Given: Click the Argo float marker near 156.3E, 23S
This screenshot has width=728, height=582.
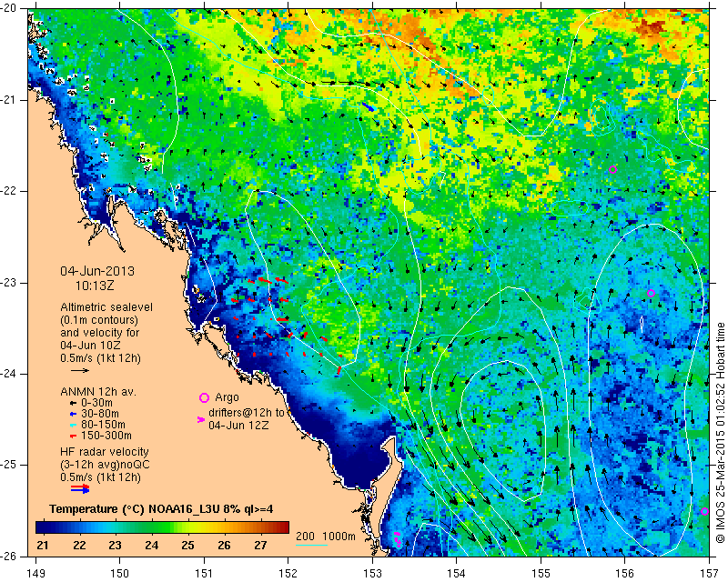Looking at the screenshot, I should (x=651, y=294).
